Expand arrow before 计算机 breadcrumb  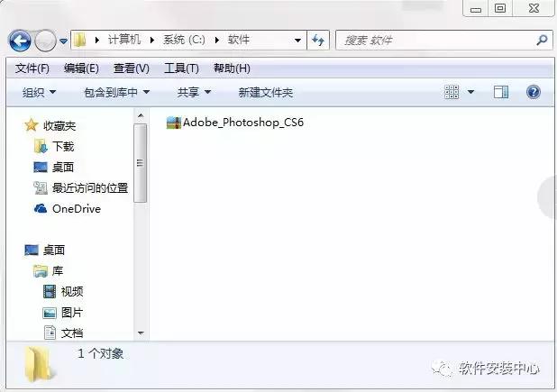[97, 41]
